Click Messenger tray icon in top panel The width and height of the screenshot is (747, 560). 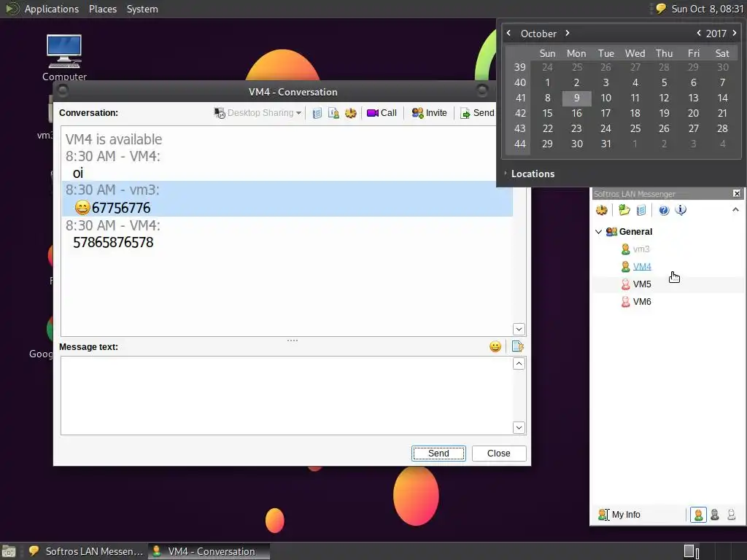click(x=661, y=9)
